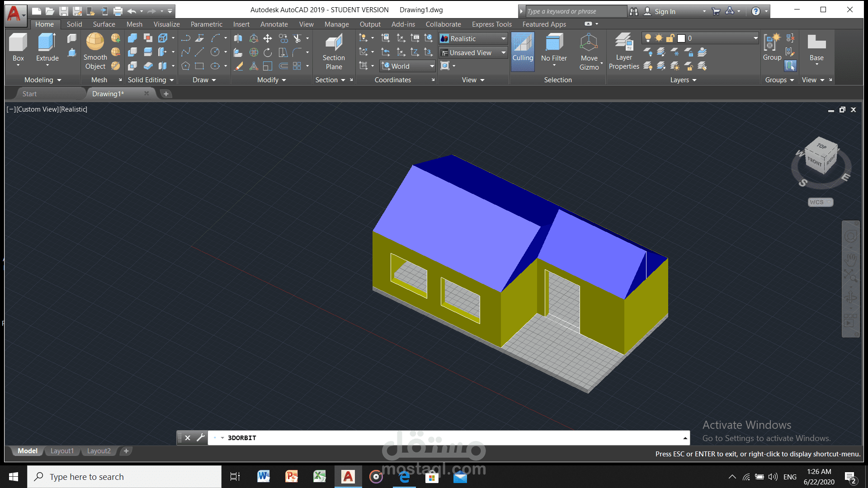The width and height of the screenshot is (868, 488).
Task: Click the WCS button under ViewCube
Action: pos(820,202)
